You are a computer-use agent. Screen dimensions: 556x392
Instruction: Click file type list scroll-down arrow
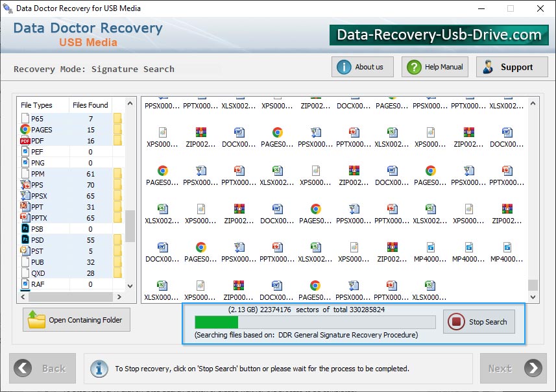(x=130, y=286)
